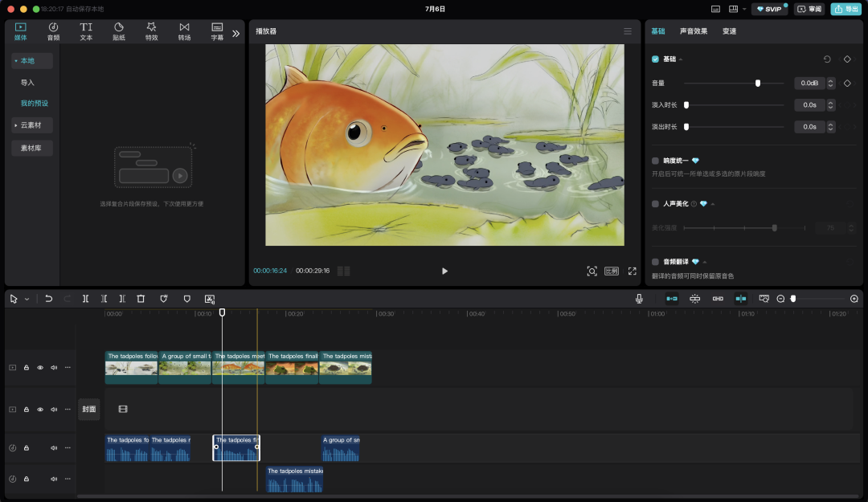Click the SVIP membership button
Image resolution: width=868 pixels, height=502 pixels.
[x=769, y=9]
